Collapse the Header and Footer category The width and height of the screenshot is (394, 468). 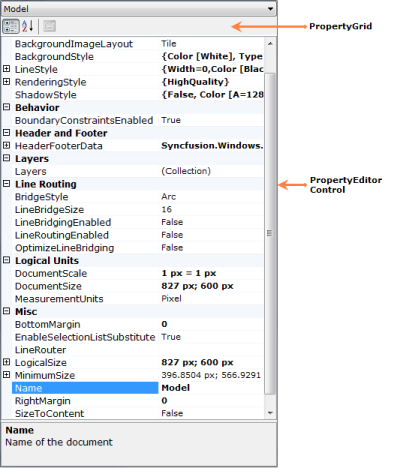coord(6,133)
